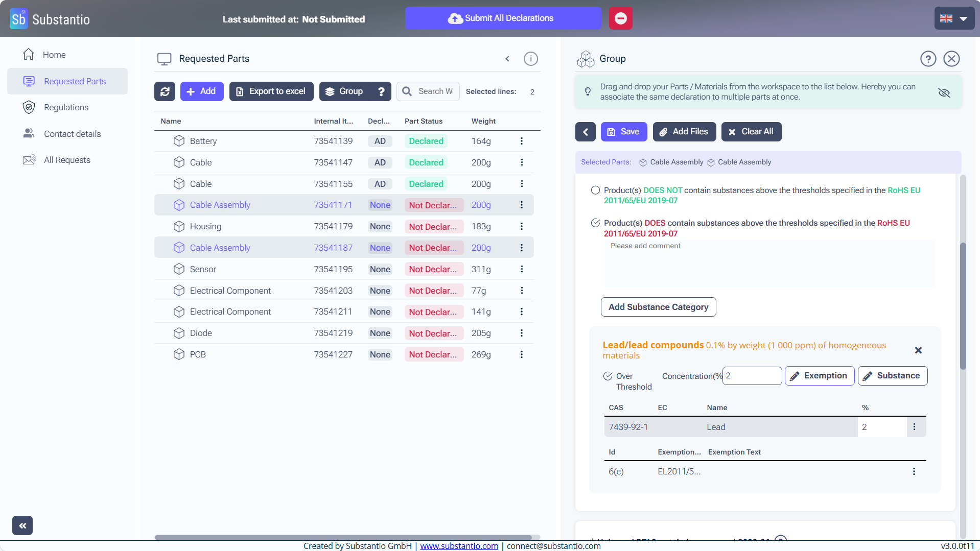Collapse sidebar with double-chevron button
This screenshot has height=551, width=980.
point(22,525)
